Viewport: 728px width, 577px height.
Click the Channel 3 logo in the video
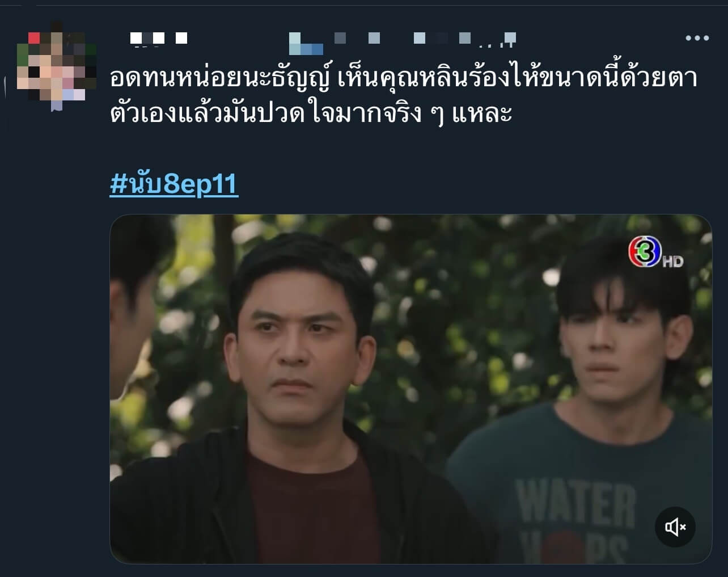645,252
